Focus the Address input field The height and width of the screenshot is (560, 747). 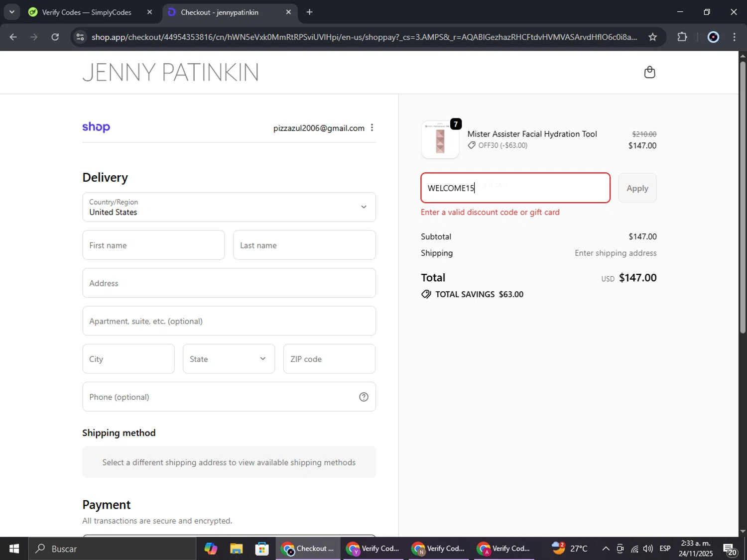click(229, 283)
